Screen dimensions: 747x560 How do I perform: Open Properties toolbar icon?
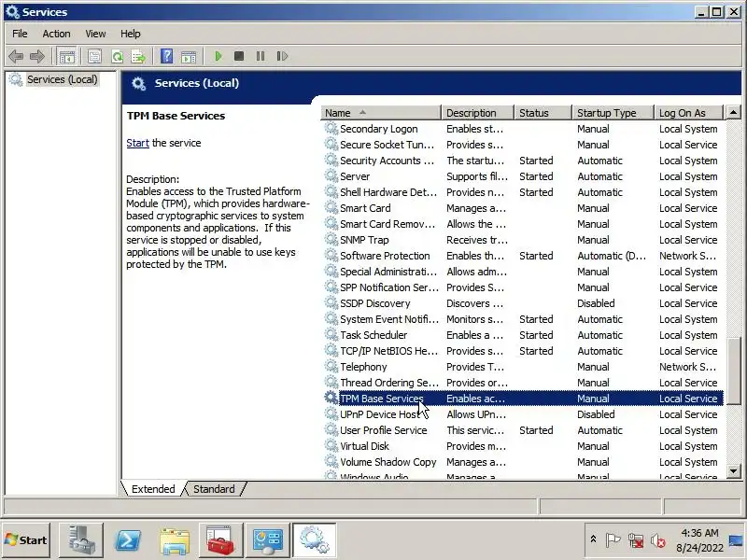coord(94,56)
